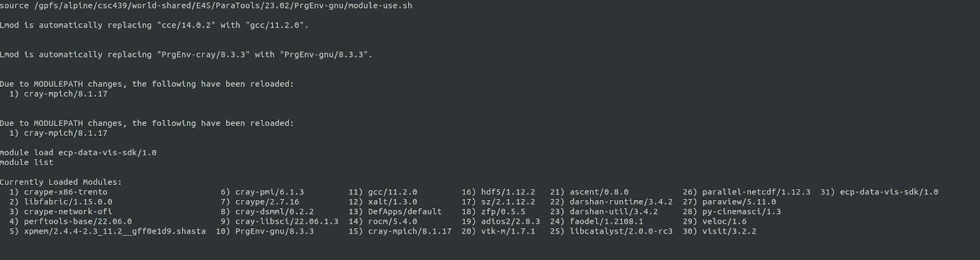Click the "Currently Loaded Modules:" heading

[61, 182]
